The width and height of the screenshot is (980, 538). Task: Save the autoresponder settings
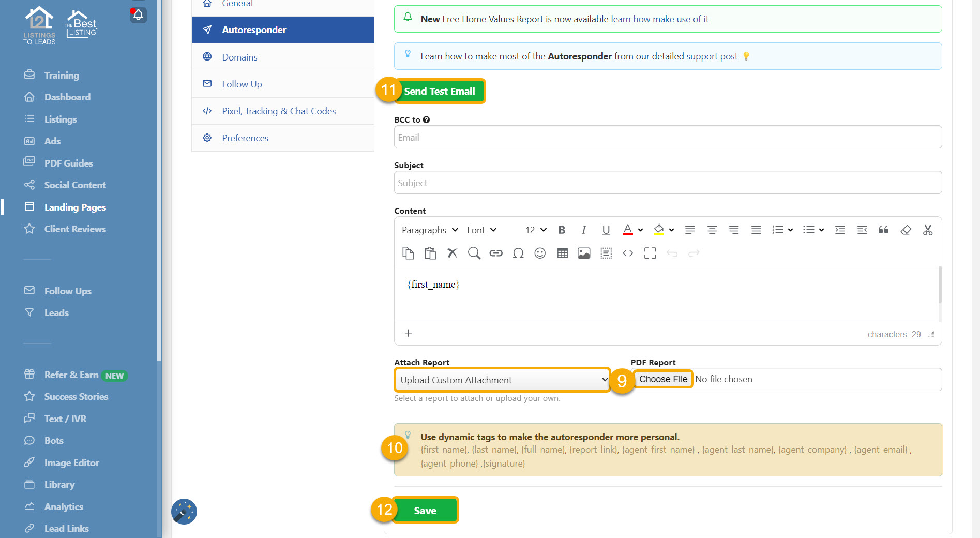pos(425,511)
